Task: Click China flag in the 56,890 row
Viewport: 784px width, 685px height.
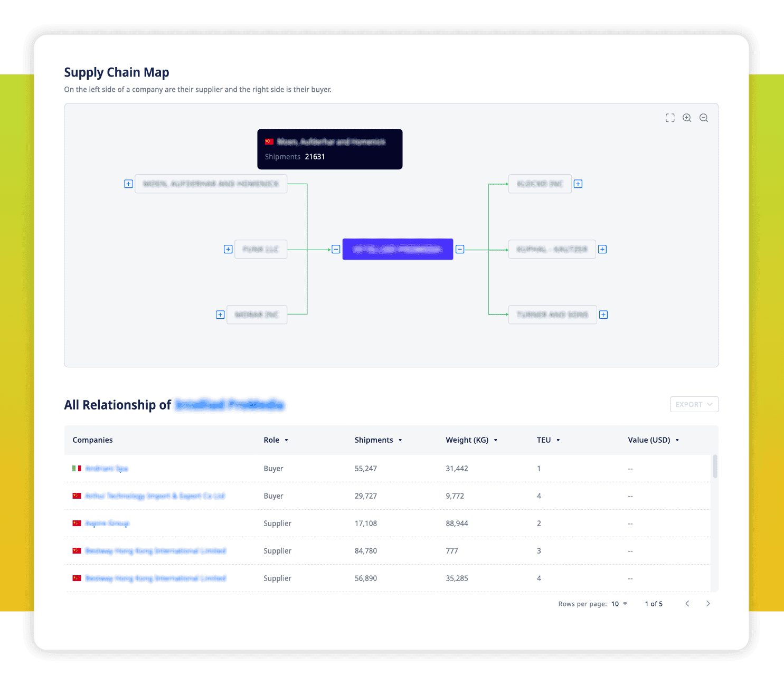Action: pos(77,578)
